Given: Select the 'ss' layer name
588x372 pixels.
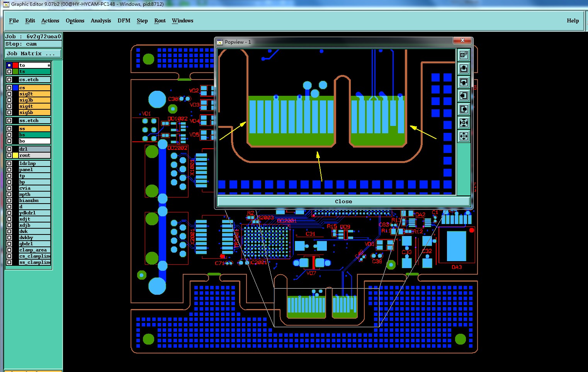Looking at the screenshot, I should pyautogui.click(x=35, y=129).
